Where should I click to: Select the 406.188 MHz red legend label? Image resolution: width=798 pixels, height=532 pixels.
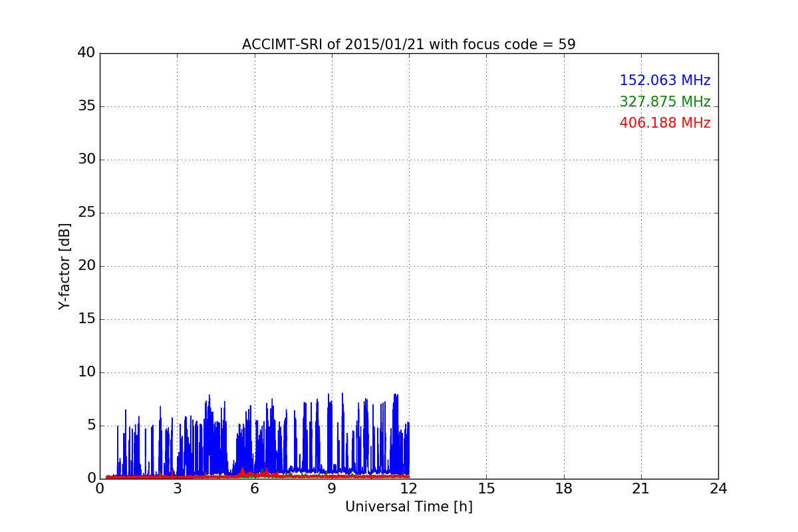tap(665, 123)
